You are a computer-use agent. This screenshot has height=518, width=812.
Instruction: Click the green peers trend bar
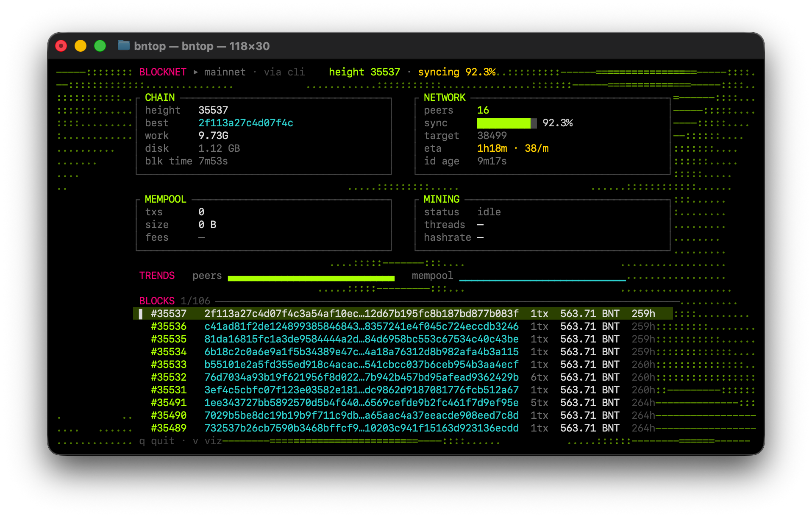(x=311, y=278)
